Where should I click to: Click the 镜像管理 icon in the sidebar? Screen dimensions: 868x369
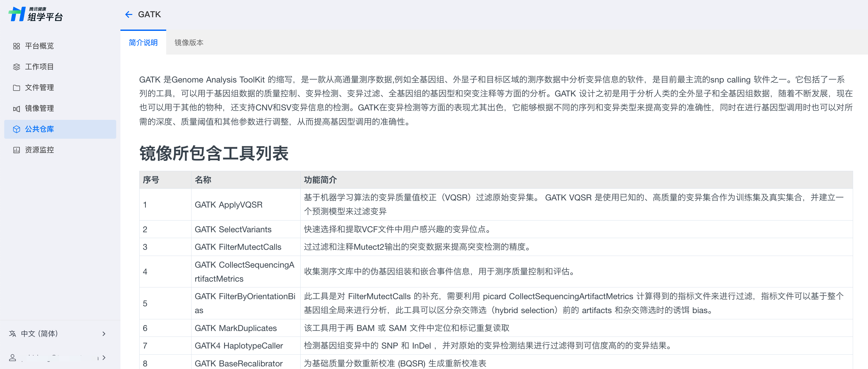point(17,108)
